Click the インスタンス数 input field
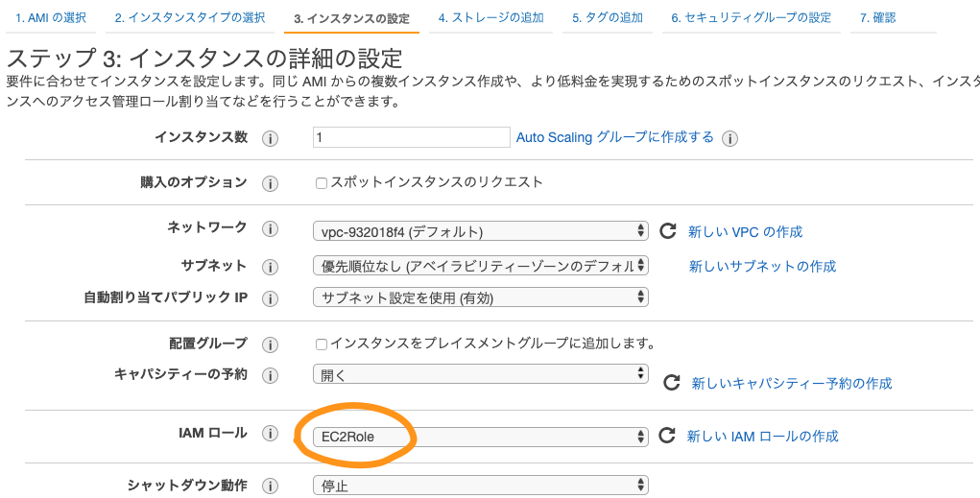The height and width of the screenshot is (498, 980). (411, 137)
